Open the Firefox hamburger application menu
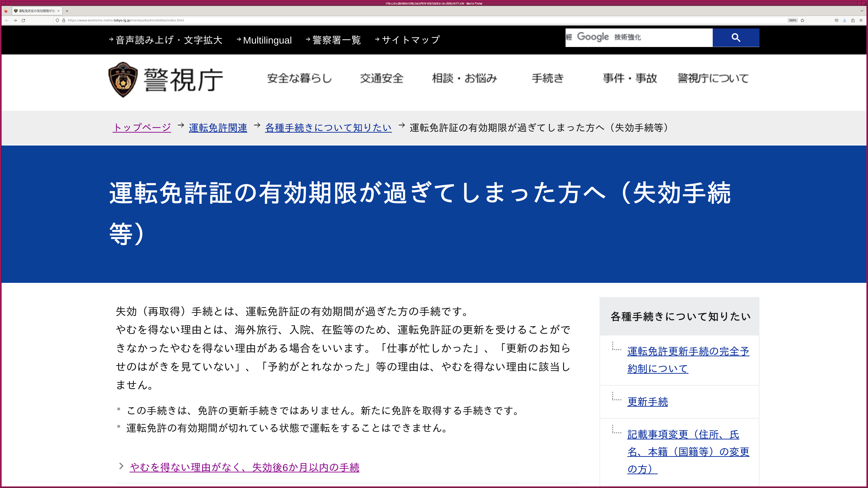868x488 pixels. pyautogui.click(x=861, y=20)
